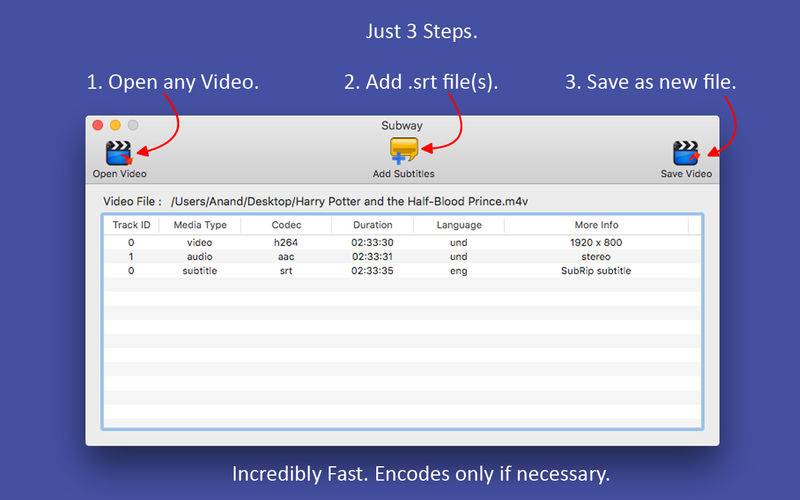Click the video file path text
Image resolution: width=800 pixels, height=500 pixels.
[349, 202]
